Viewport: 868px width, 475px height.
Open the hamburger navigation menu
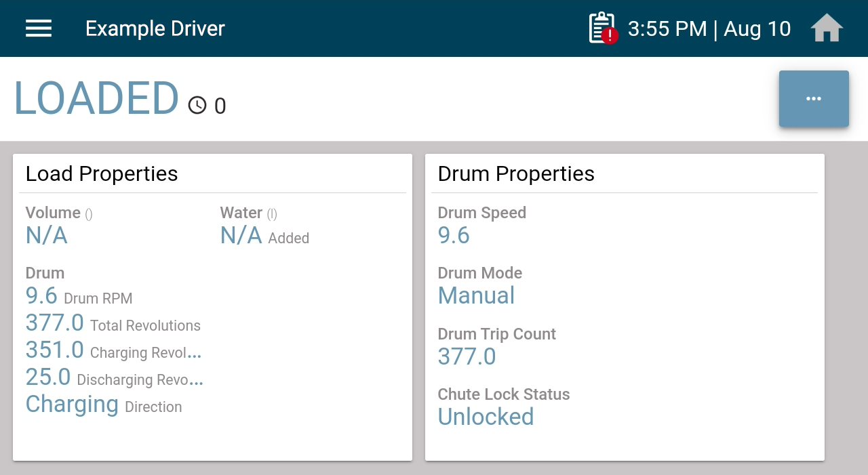coord(39,28)
